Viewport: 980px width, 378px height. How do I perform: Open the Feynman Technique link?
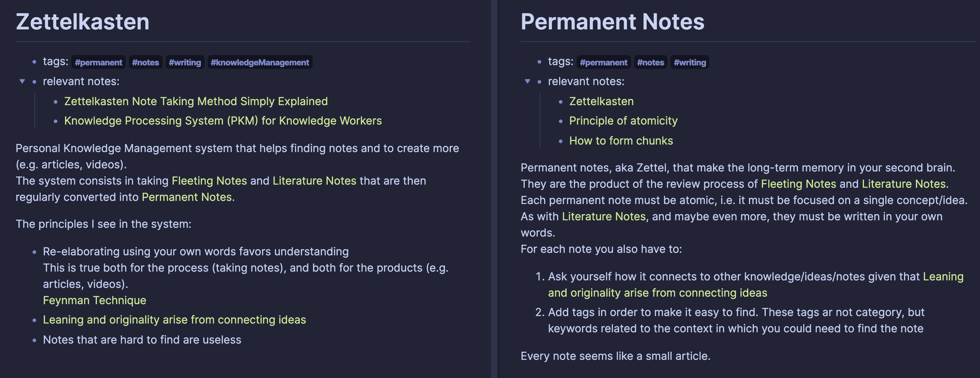[x=94, y=300]
